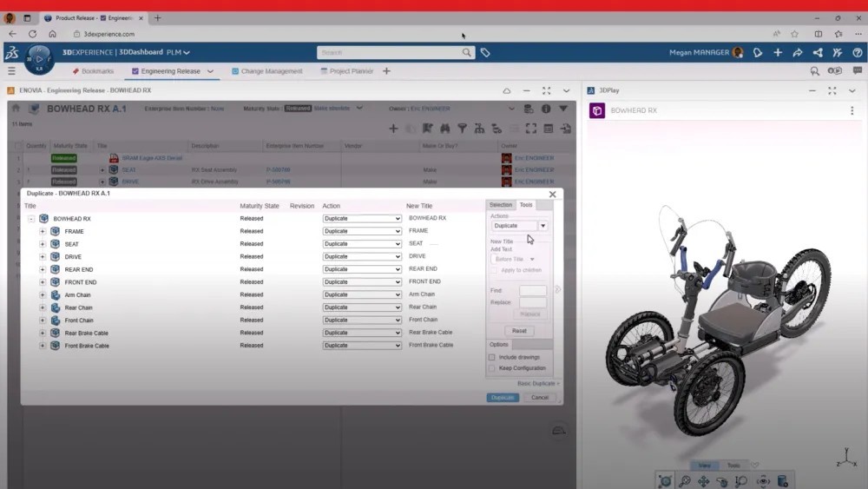868x489 pixels.
Task: Enable the Include drawings checkbox
Action: 492,357
